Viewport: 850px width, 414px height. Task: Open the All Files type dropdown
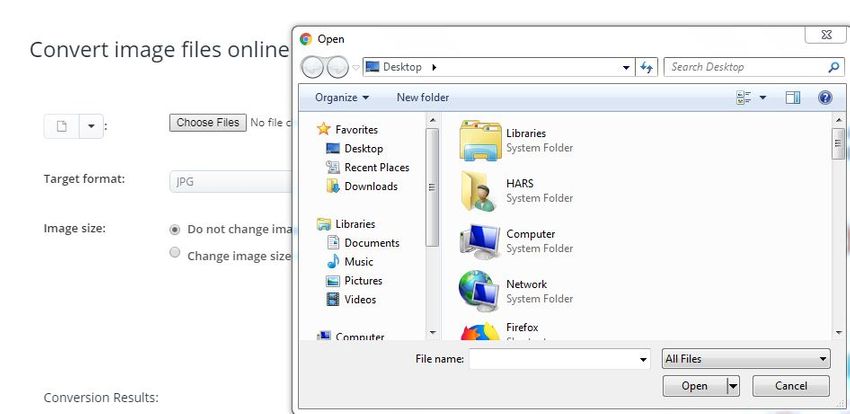(746, 358)
